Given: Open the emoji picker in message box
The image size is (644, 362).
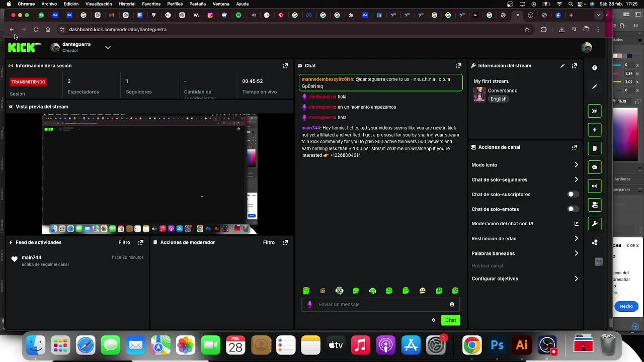Looking at the screenshot, I should click(x=452, y=304).
